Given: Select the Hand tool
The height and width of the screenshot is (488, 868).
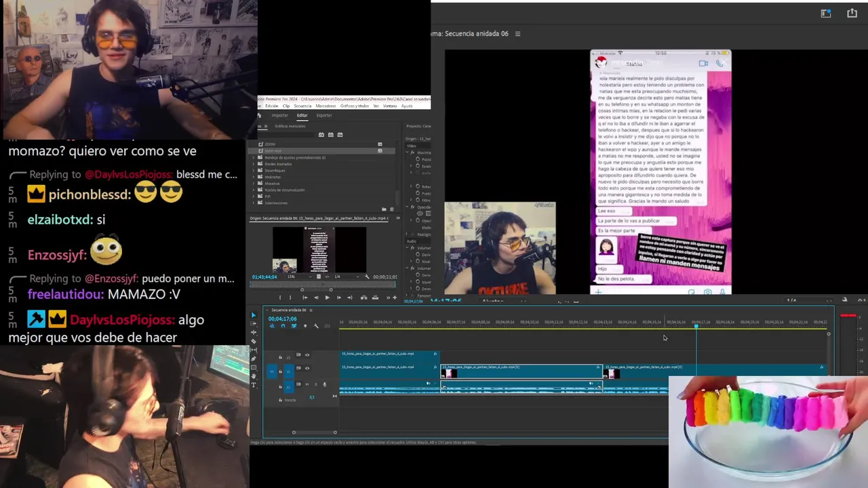Looking at the screenshot, I should [x=254, y=377].
